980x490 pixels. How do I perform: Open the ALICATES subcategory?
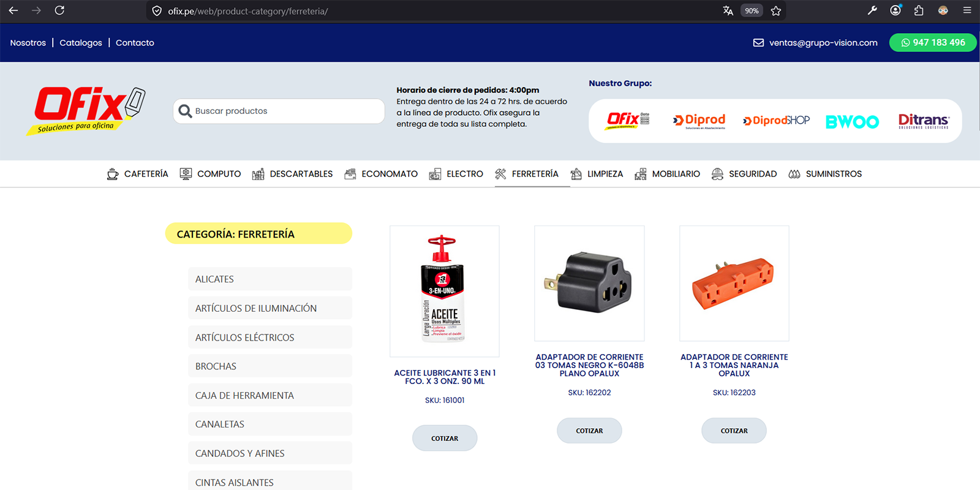click(270, 279)
